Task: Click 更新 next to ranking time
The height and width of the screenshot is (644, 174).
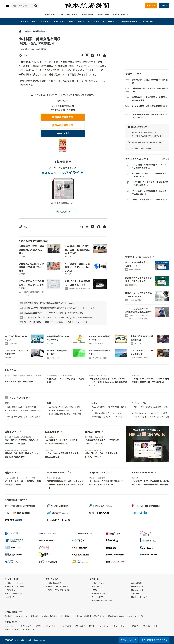Action: coord(167,159)
